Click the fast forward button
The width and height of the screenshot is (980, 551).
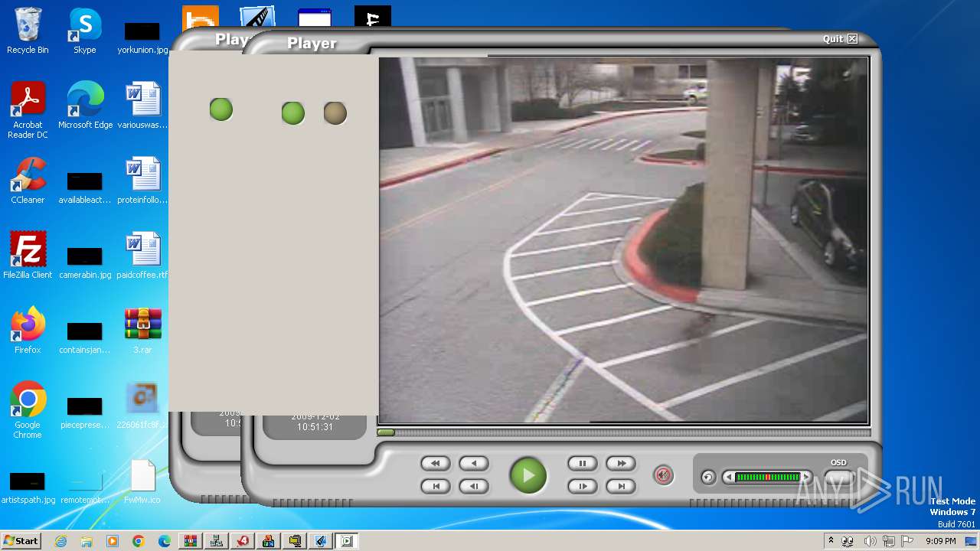(x=621, y=463)
